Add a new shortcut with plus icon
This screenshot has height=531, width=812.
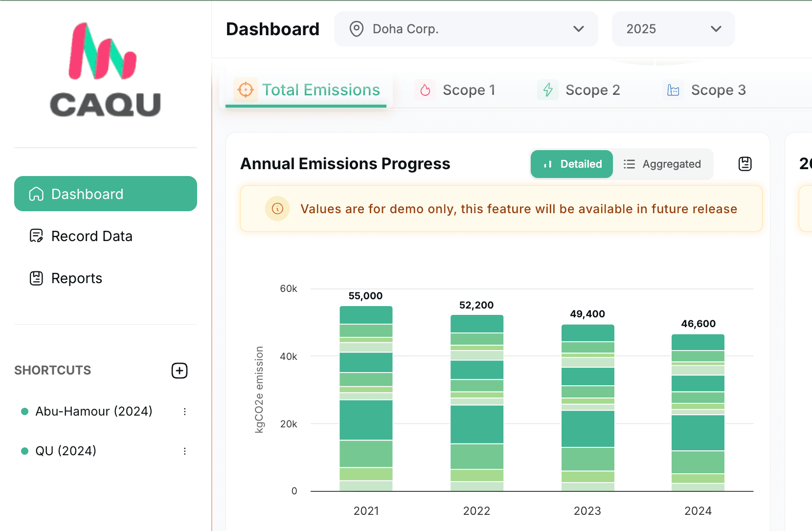point(180,371)
